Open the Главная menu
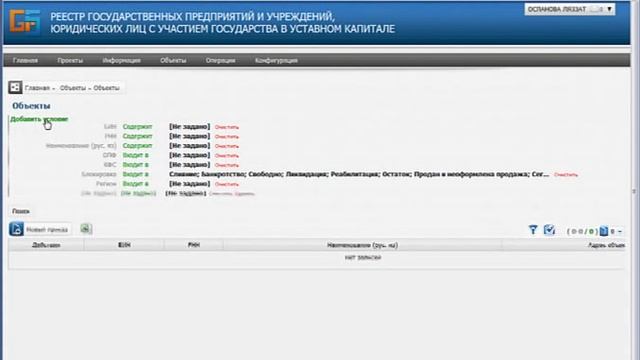 (x=25, y=60)
